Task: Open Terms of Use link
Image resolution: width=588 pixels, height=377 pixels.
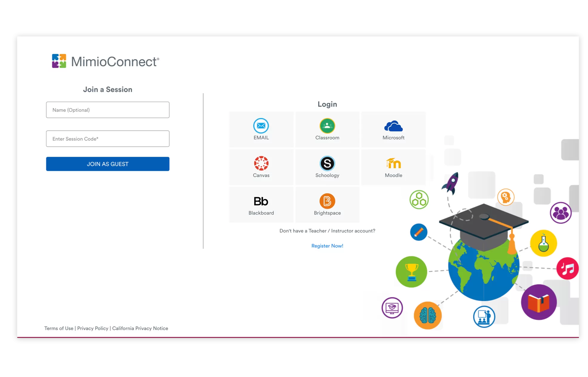Action: (x=59, y=328)
